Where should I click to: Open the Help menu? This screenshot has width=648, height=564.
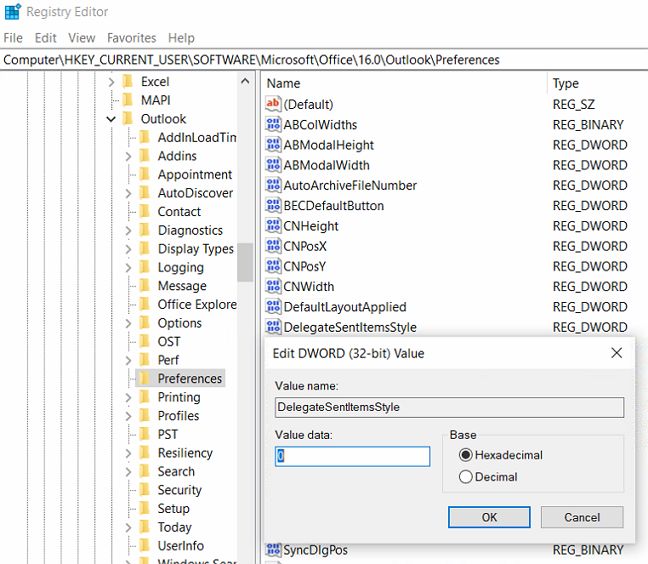[x=181, y=38]
